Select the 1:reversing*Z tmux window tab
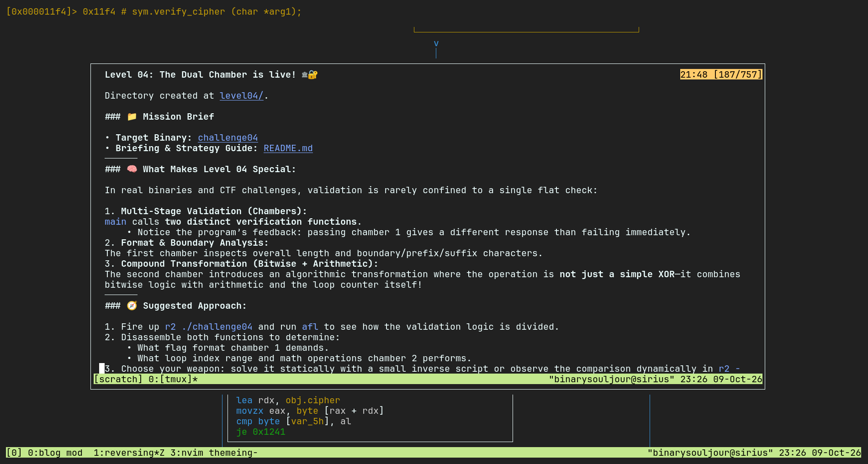 129,453
